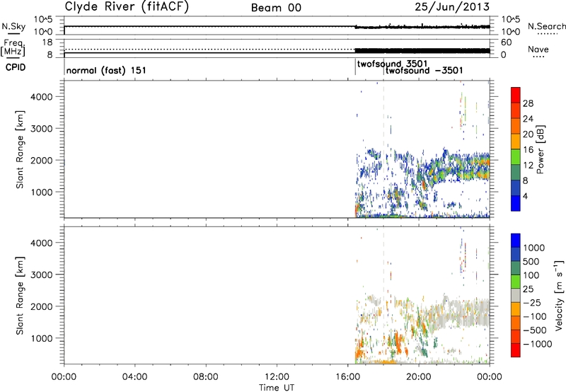
Task: Click the 'Velocity [m s-1]' colorbar label
Action: pyautogui.click(x=559, y=295)
